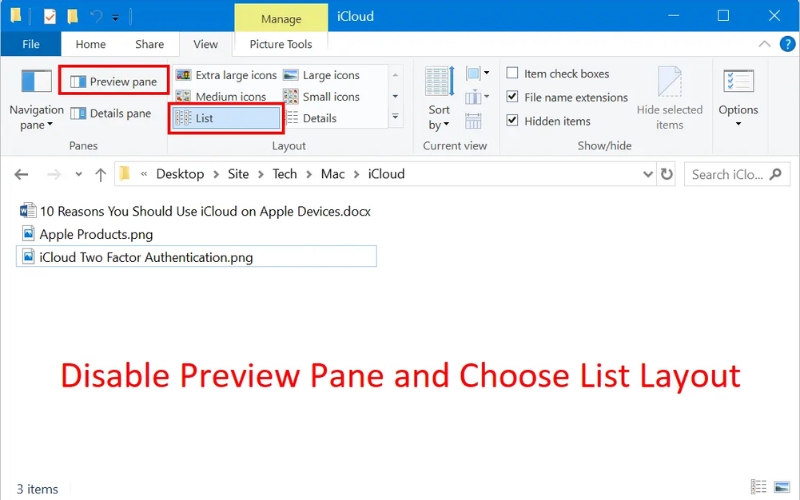
Task: Click the Navigation pane icon
Action: (x=36, y=81)
